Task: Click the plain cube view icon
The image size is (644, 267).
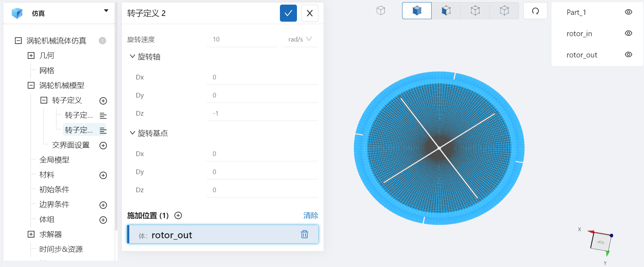Action: tap(381, 11)
